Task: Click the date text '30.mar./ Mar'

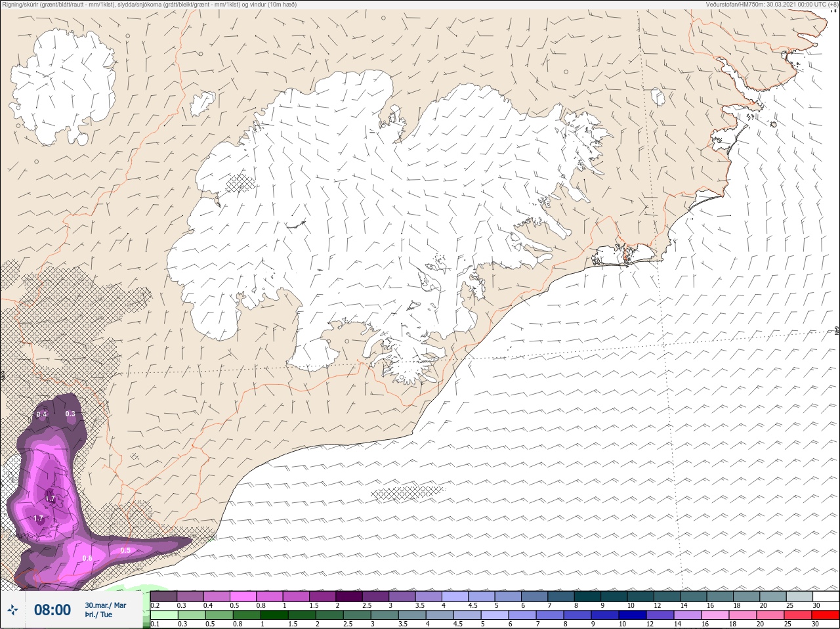Action: pyautogui.click(x=105, y=605)
